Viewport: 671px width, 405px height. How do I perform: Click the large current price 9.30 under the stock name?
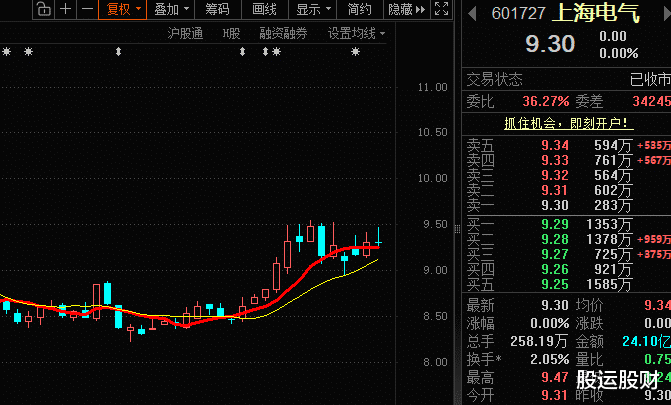(550, 44)
